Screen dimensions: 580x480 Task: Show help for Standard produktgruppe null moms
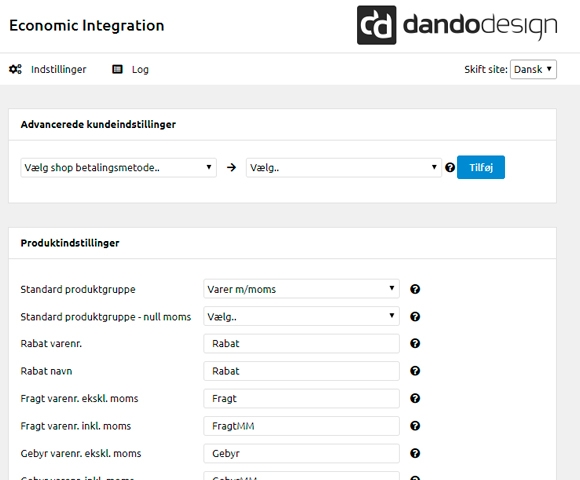click(x=415, y=317)
